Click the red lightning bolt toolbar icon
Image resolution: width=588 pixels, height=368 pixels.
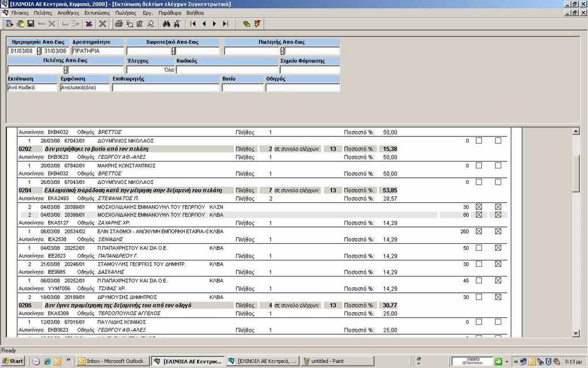[x=257, y=24]
